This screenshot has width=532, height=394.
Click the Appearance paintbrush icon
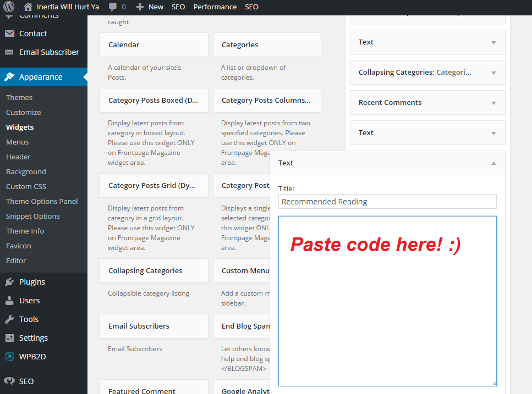tap(9, 76)
